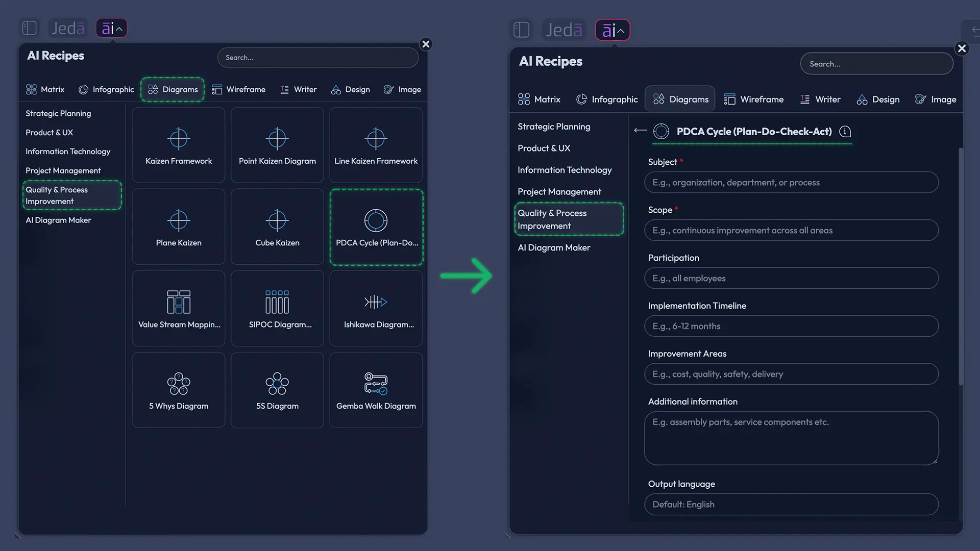Click the right panel's Search box

coord(876,64)
